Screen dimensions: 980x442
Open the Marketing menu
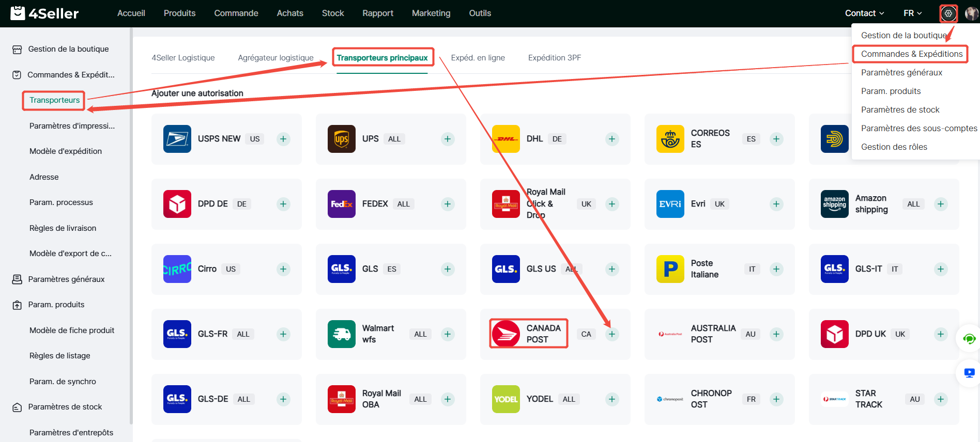[x=431, y=13]
